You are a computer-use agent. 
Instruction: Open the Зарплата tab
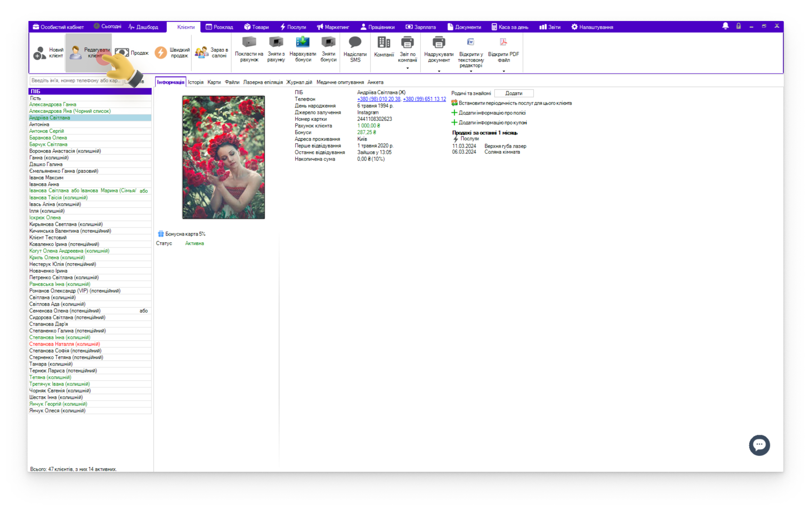coord(421,27)
